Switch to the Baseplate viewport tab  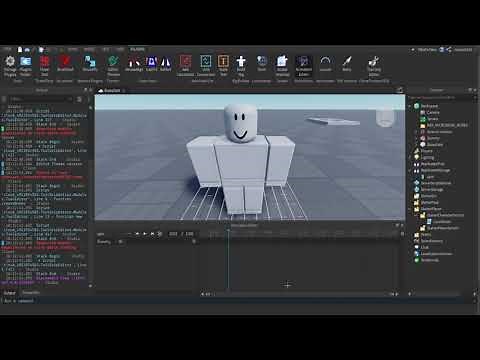coord(112,90)
